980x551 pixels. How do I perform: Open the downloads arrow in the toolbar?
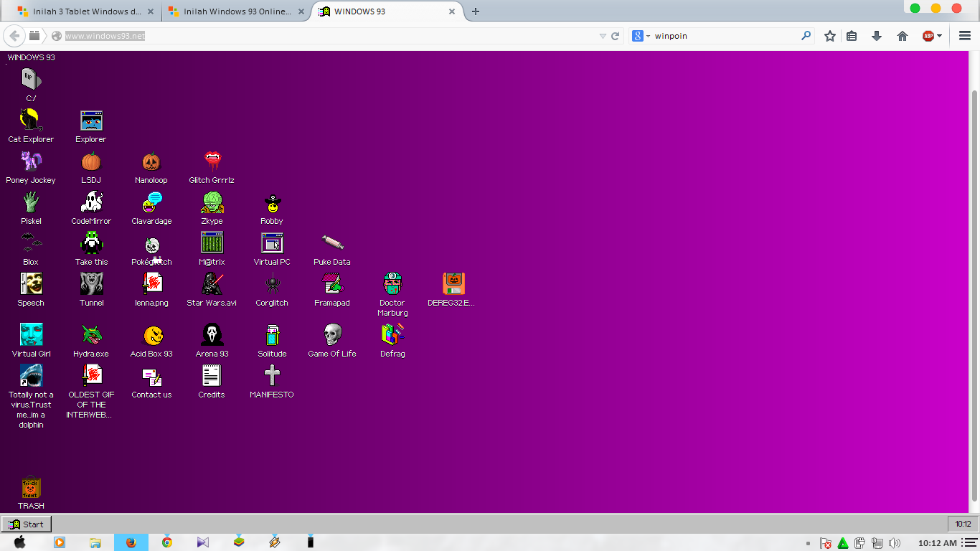(x=876, y=36)
